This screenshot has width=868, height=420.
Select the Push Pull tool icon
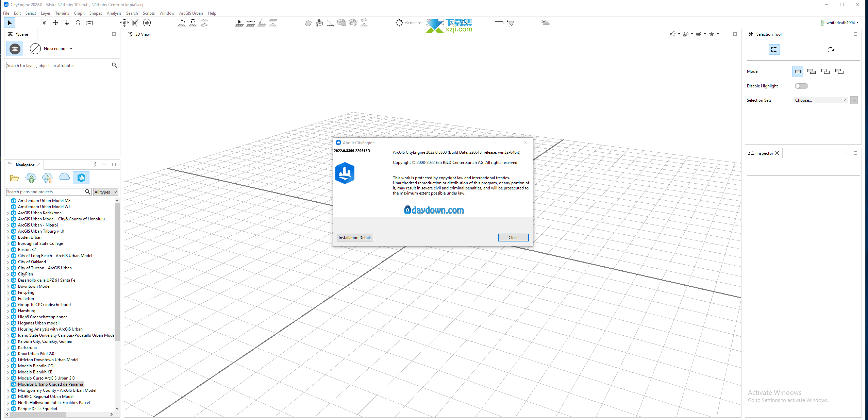point(319,23)
